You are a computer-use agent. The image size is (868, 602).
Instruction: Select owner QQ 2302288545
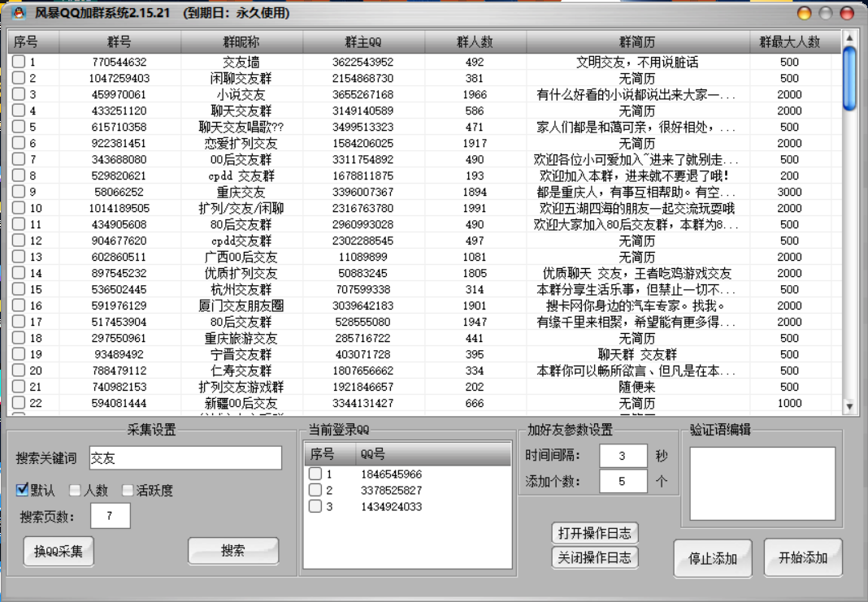pyautogui.click(x=363, y=240)
